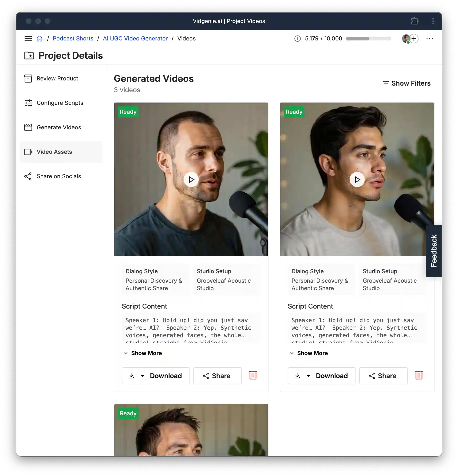Click download icon on second video card
Image resolution: width=458 pixels, height=476 pixels.
coord(297,376)
